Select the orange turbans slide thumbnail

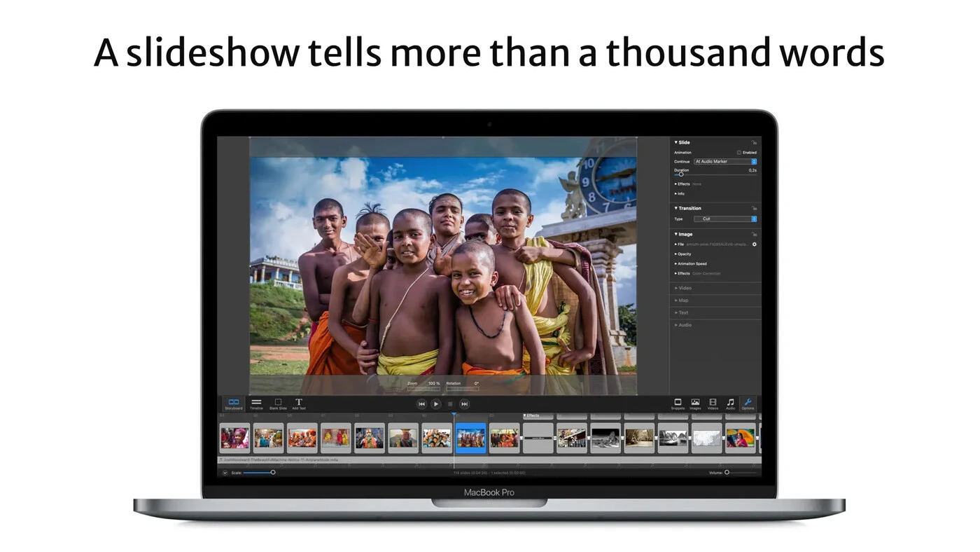tap(302, 438)
